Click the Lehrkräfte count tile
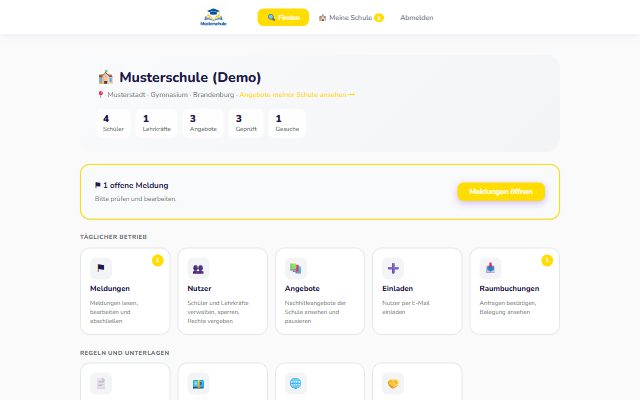This screenshot has width=640, height=400. tap(157, 123)
